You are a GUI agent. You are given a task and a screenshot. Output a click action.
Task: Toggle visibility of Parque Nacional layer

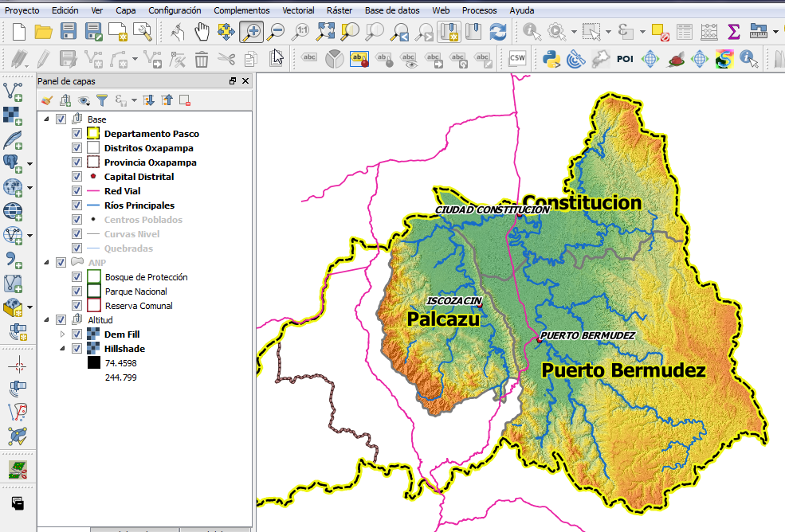point(77,291)
